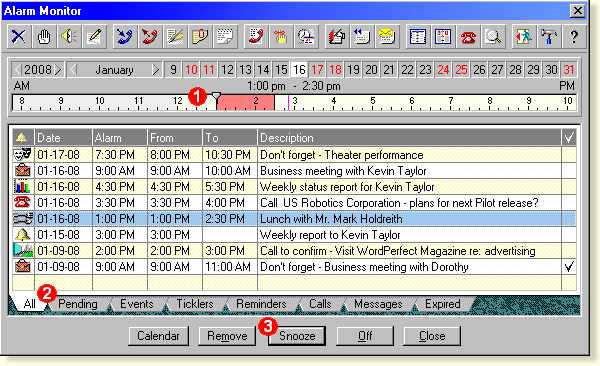
Task: Go to next year after 2008
Action: (x=58, y=70)
